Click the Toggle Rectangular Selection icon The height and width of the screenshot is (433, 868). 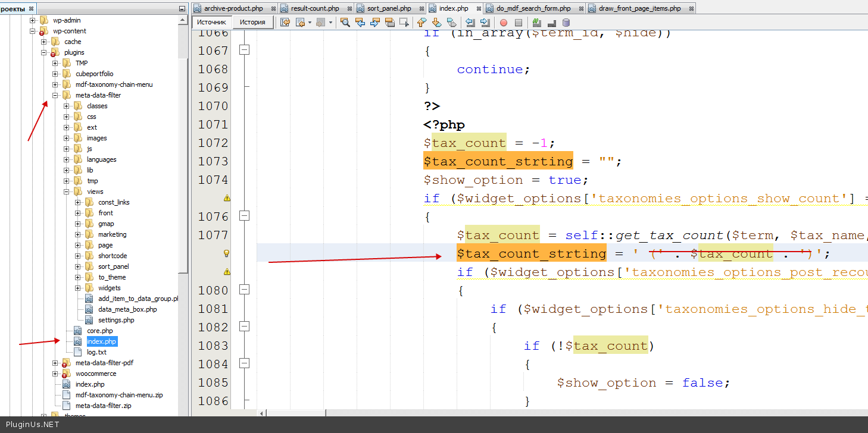pyautogui.click(x=405, y=23)
